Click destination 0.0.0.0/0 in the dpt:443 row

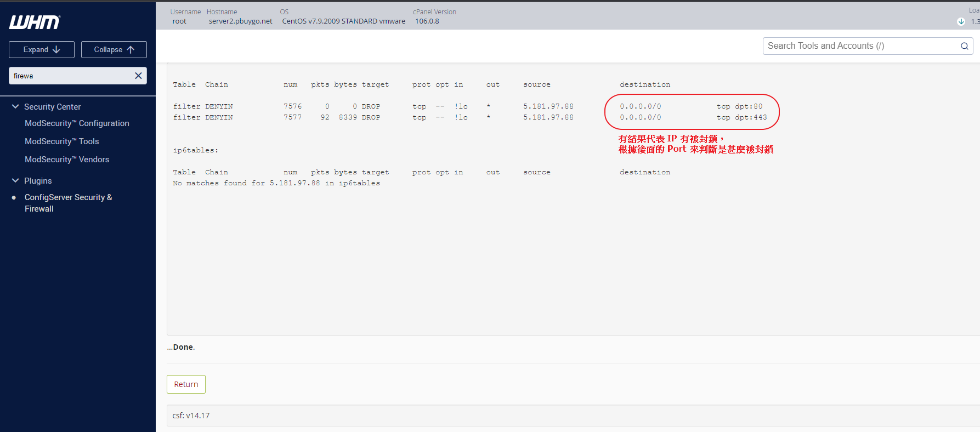tap(640, 117)
